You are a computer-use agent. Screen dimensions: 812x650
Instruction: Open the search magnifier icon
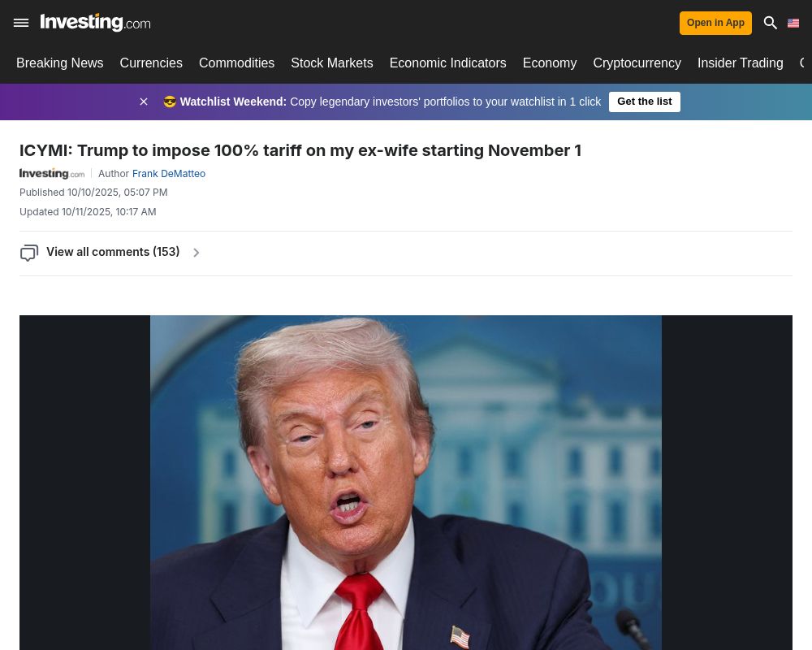(770, 23)
